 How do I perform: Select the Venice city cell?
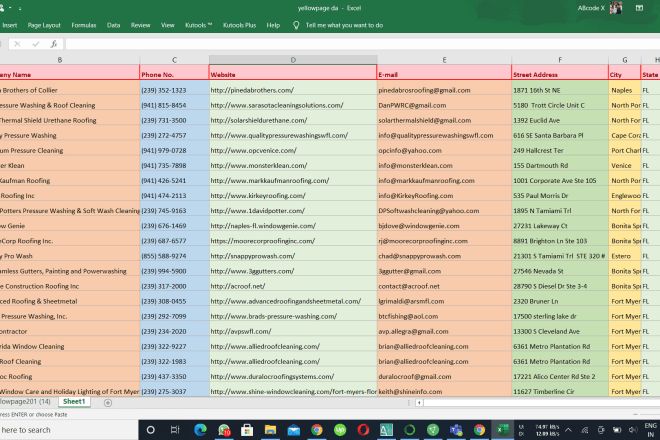tap(625, 165)
